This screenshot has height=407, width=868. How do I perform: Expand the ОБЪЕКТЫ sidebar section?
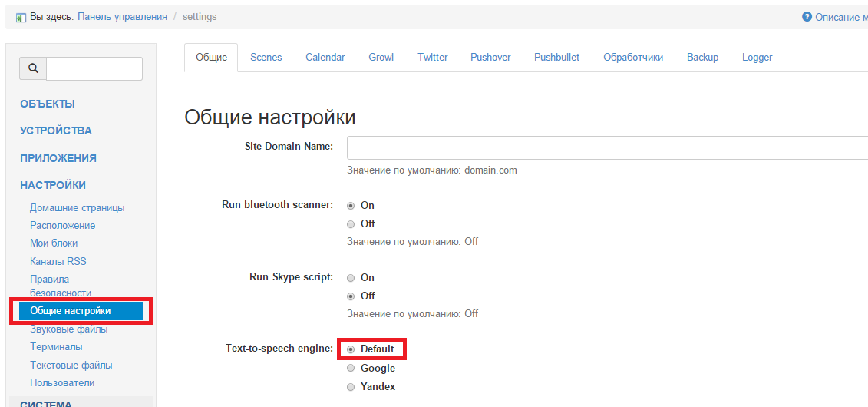(x=48, y=104)
